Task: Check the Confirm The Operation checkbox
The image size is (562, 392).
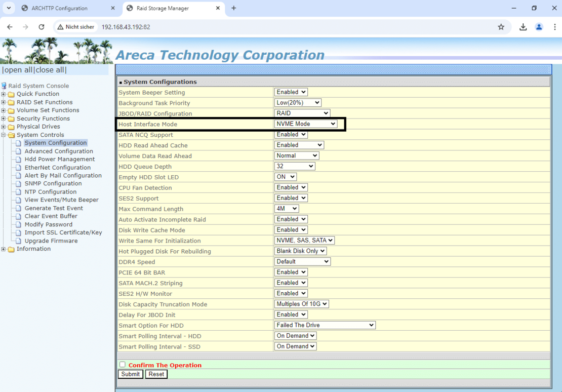Action: point(123,365)
